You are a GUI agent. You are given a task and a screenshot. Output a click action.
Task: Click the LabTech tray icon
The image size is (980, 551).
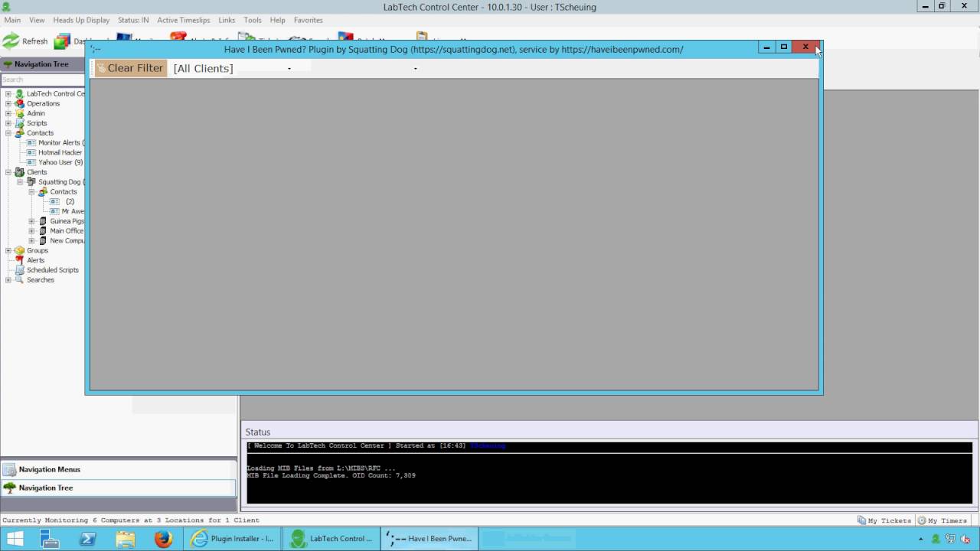pyautogui.click(x=936, y=539)
